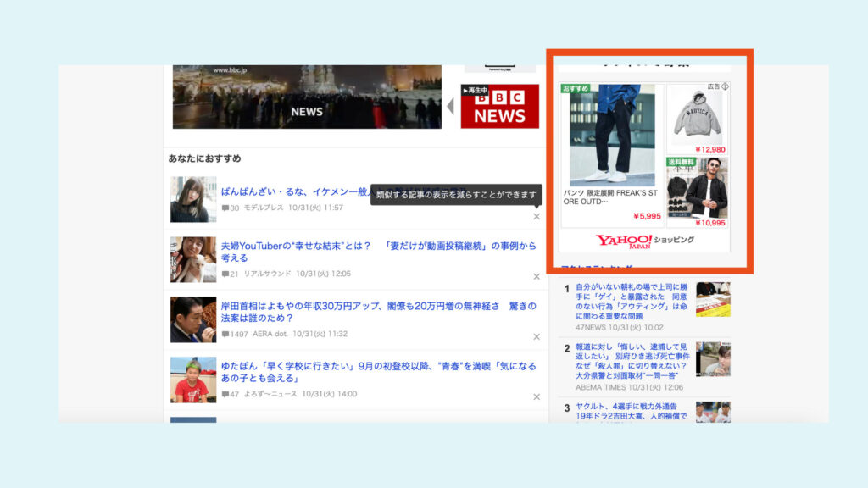This screenshot has width=868, height=488.
Task: Click the black jacket ad priced ¥10,995
Action: click(698, 191)
